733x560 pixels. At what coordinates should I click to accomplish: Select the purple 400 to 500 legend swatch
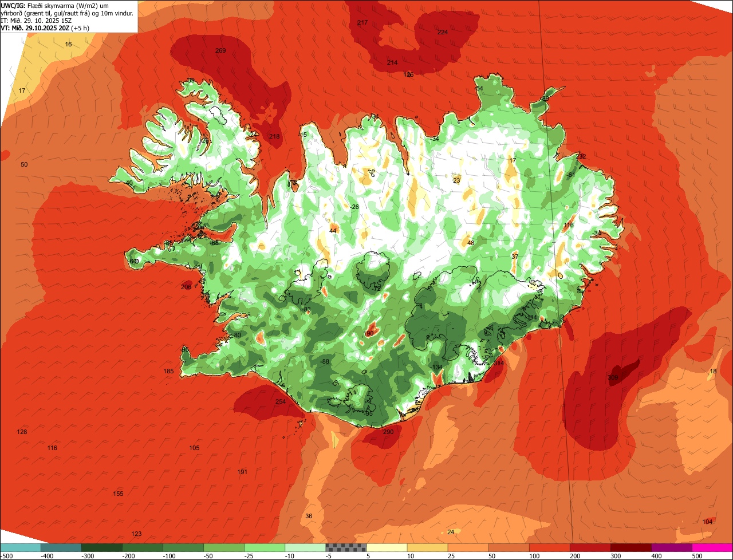click(671, 547)
